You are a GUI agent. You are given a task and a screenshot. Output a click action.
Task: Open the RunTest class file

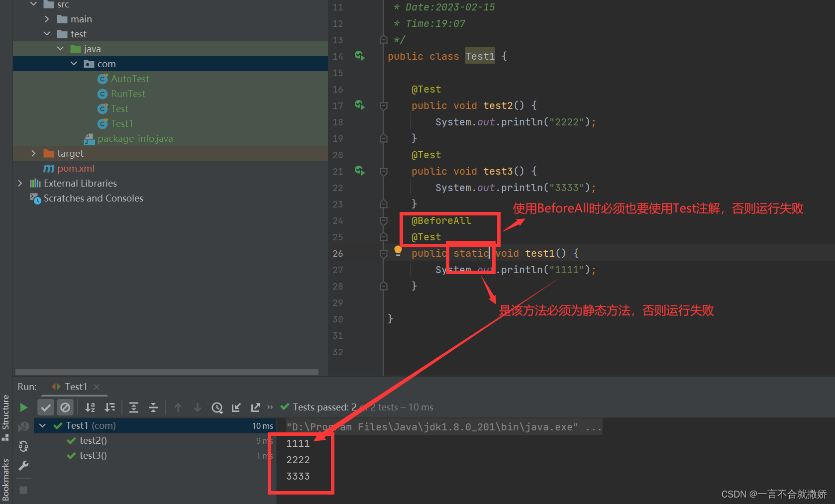click(128, 94)
